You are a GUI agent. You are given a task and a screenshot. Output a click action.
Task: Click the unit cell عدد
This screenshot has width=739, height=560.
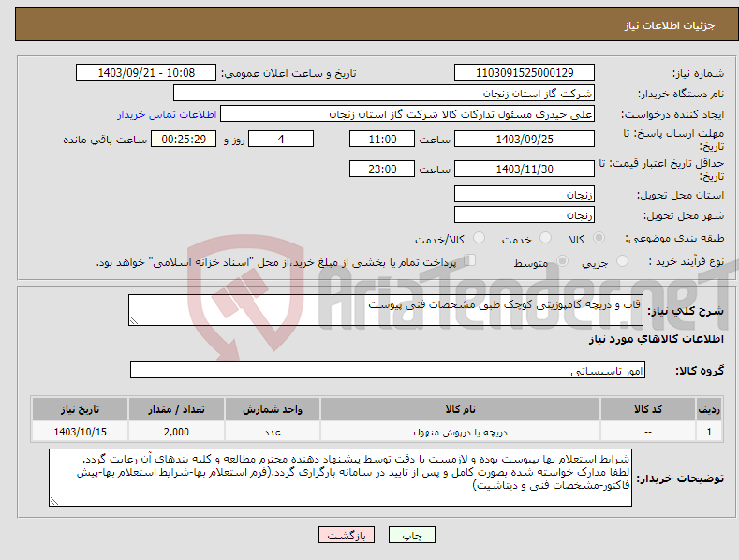[x=273, y=432]
